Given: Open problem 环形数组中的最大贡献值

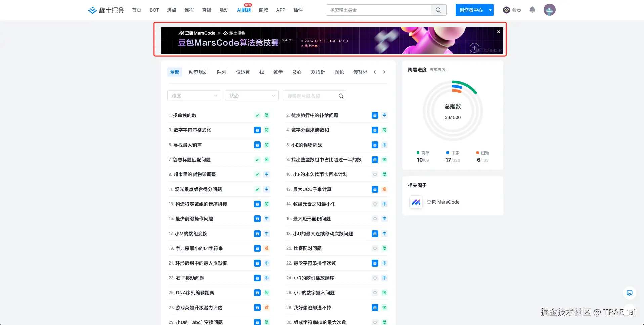Looking at the screenshot, I should coord(201,263).
